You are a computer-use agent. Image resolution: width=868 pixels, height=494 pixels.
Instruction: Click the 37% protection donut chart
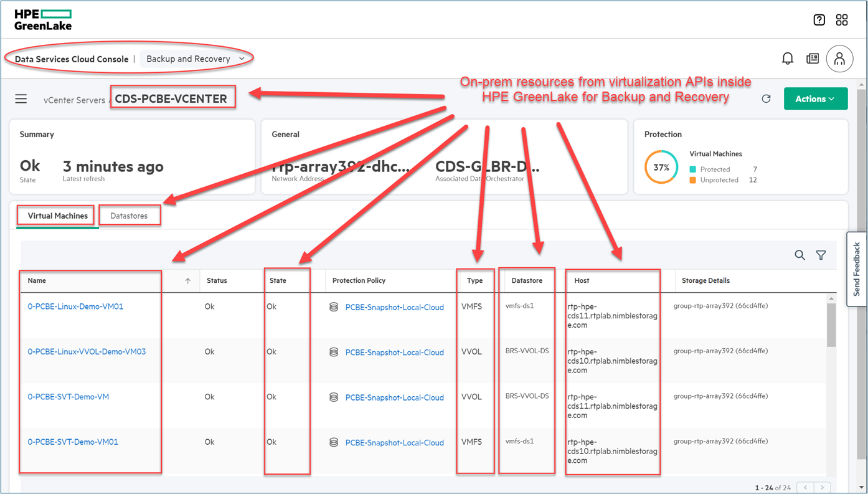[661, 167]
